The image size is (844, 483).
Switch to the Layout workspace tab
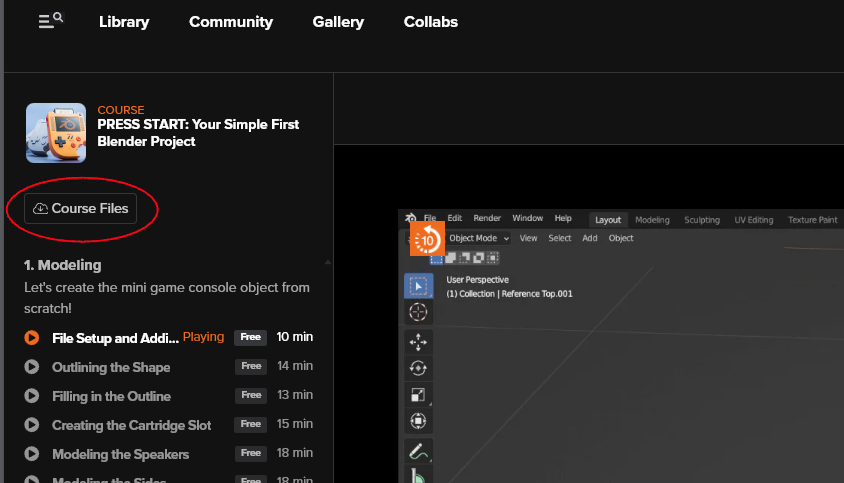pyautogui.click(x=608, y=220)
